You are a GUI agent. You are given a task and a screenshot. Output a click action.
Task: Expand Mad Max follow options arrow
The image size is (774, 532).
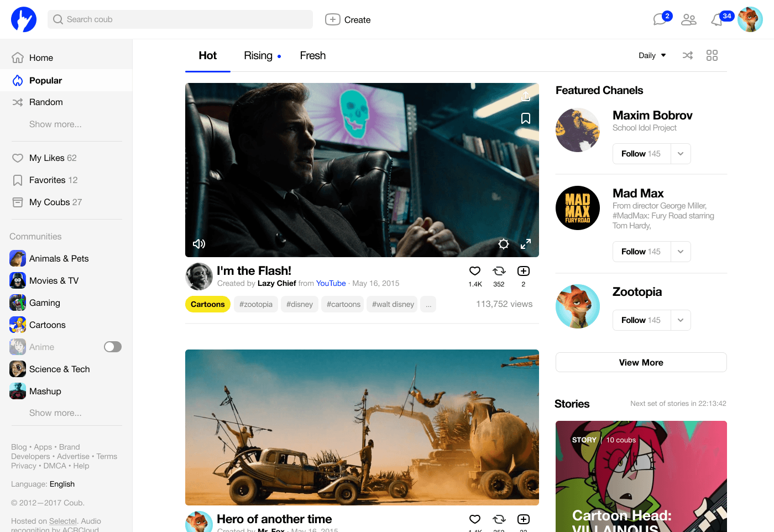(681, 252)
